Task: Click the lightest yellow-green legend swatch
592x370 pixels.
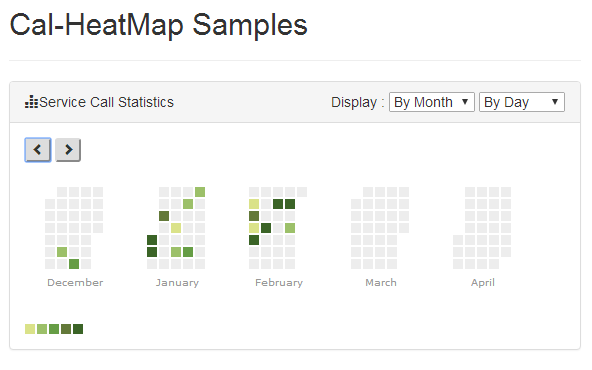Action: tap(30, 329)
